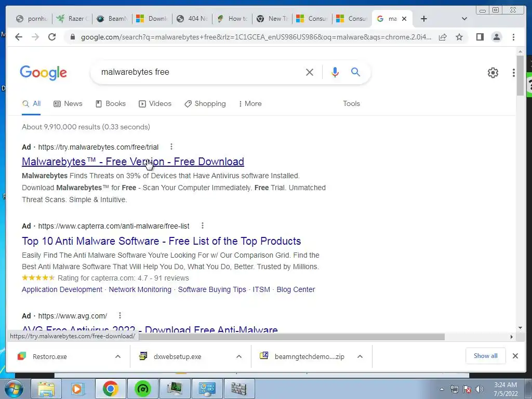Screen dimensions: 532x399
Task: Click the vertical page scrollbar thumb
Action: [x=520, y=75]
